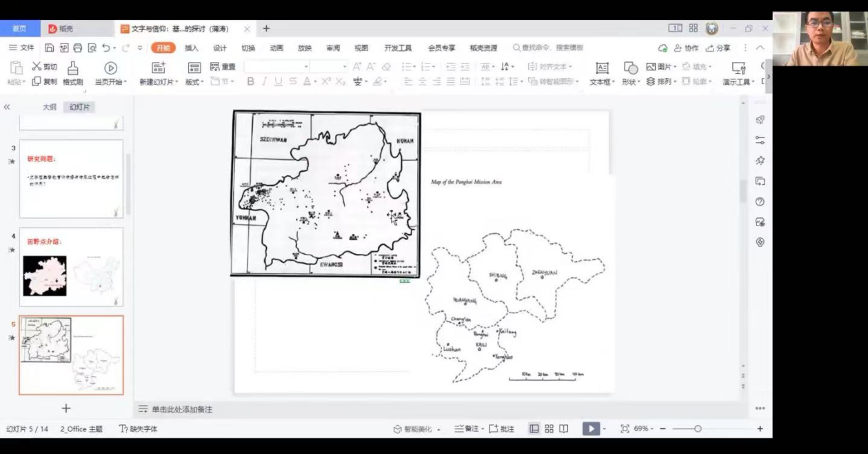Click the Print icon in quick access toolbar

pyautogui.click(x=78, y=48)
